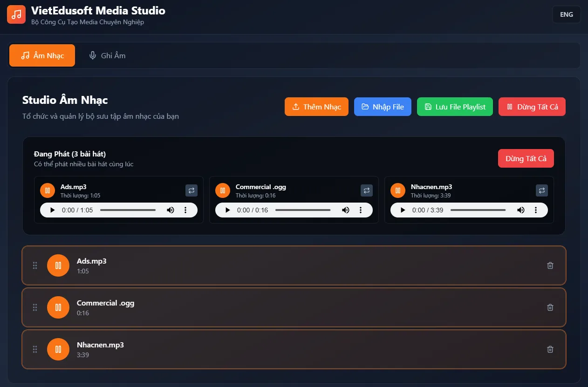Switch to the Ghi Âm tab

coord(107,55)
